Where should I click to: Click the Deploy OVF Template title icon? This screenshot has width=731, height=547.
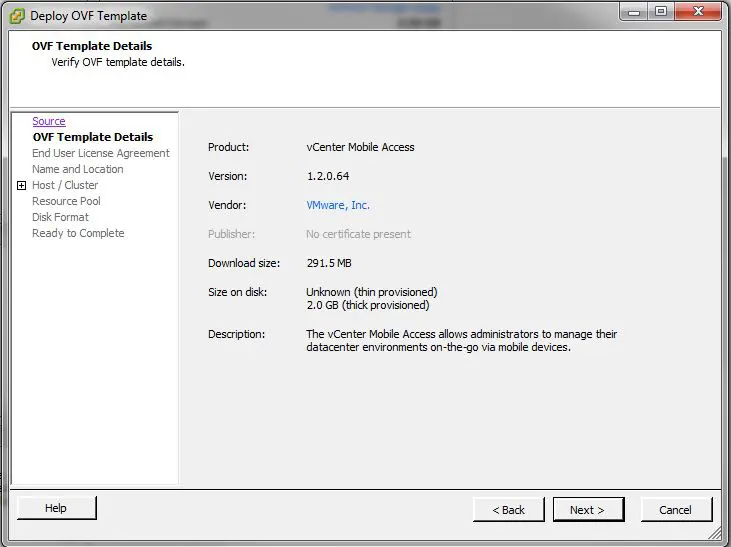pyautogui.click(x=17, y=16)
